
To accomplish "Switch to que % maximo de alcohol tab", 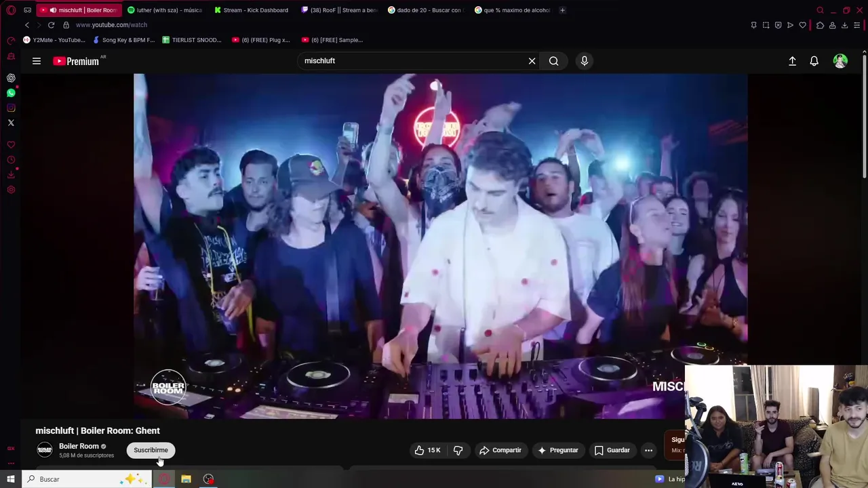I will (512, 10).
